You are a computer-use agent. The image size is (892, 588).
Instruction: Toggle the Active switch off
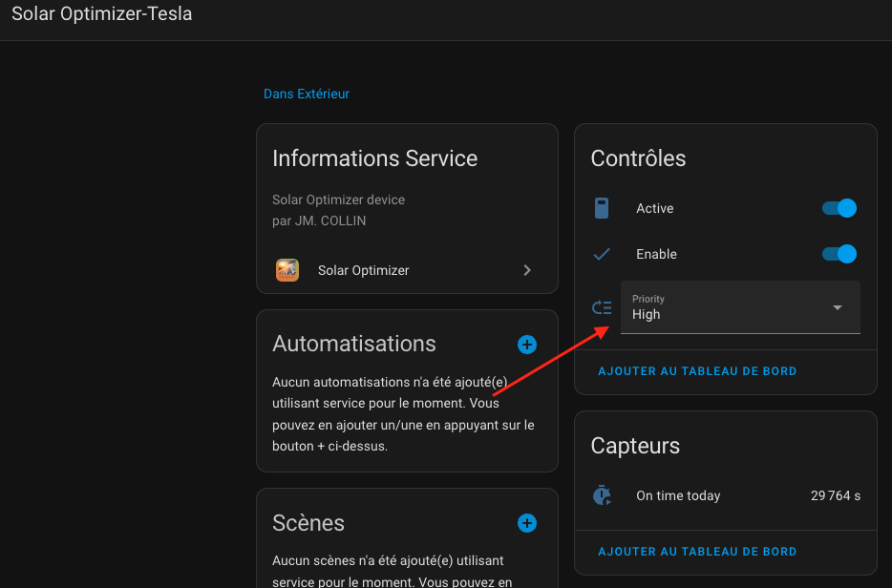pos(839,208)
